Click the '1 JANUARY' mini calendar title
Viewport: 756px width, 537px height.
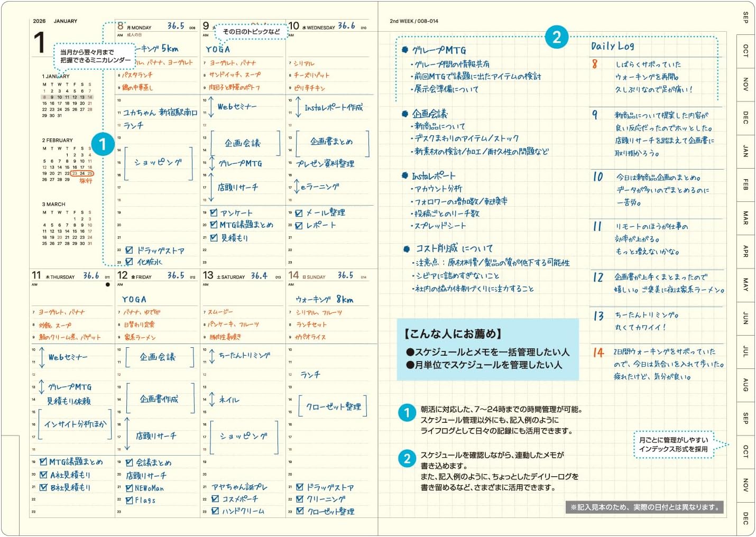(56, 76)
